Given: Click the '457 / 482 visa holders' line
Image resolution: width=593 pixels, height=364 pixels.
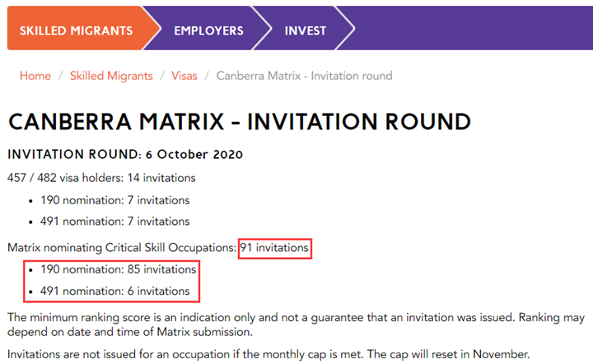Looking at the screenshot, I should point(101,177).
